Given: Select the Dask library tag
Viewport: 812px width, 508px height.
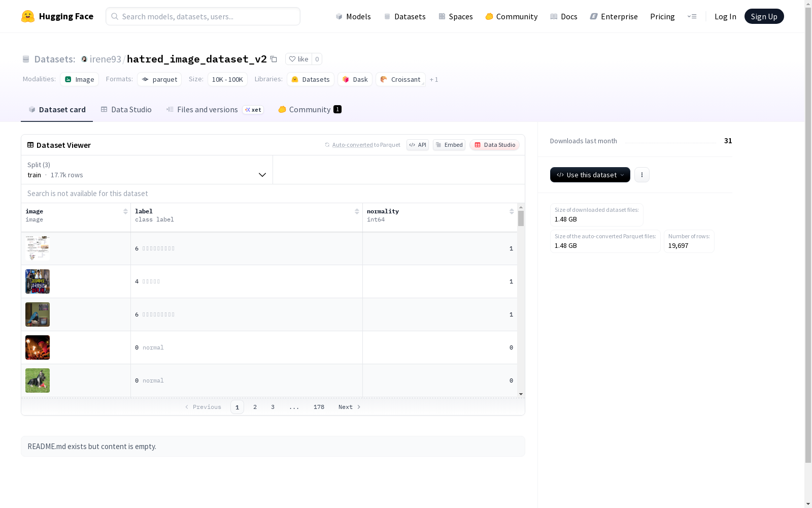Looking at the screenshot, I should (355, 79).
